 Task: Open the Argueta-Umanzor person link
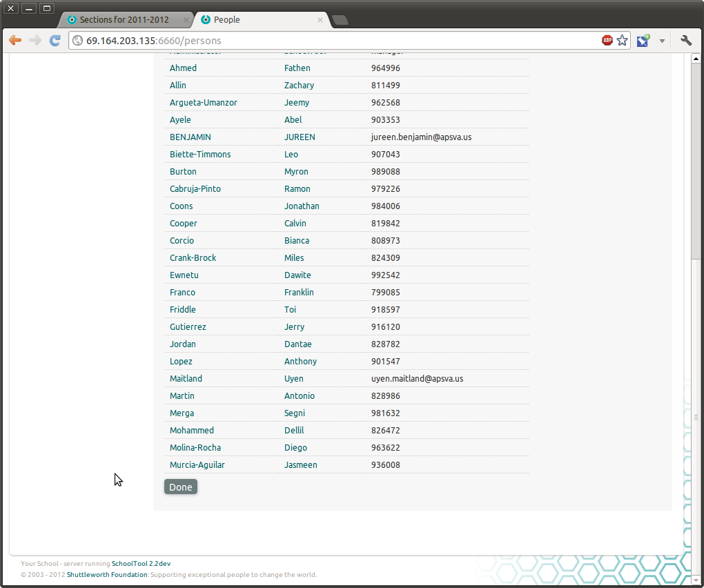point(203,103)
